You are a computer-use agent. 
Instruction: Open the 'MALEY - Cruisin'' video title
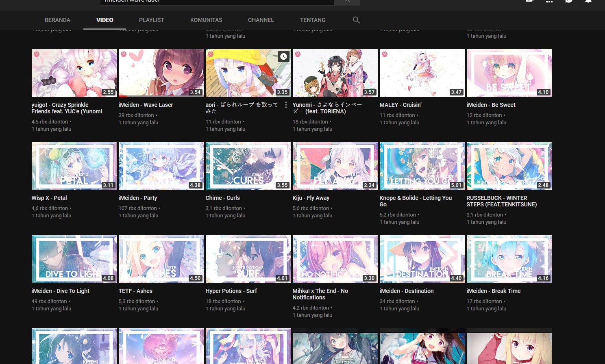click(x=400, y=105)
